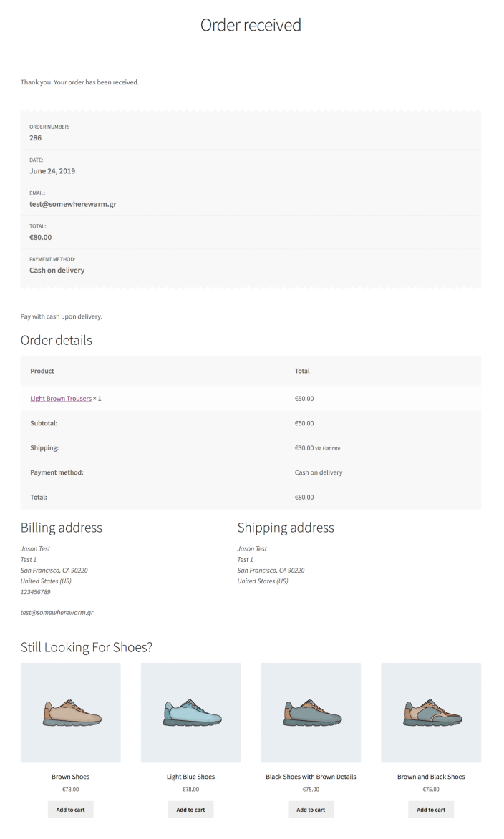Click Black Shoes with Brown Details title
504x839 pixels.
311,777
